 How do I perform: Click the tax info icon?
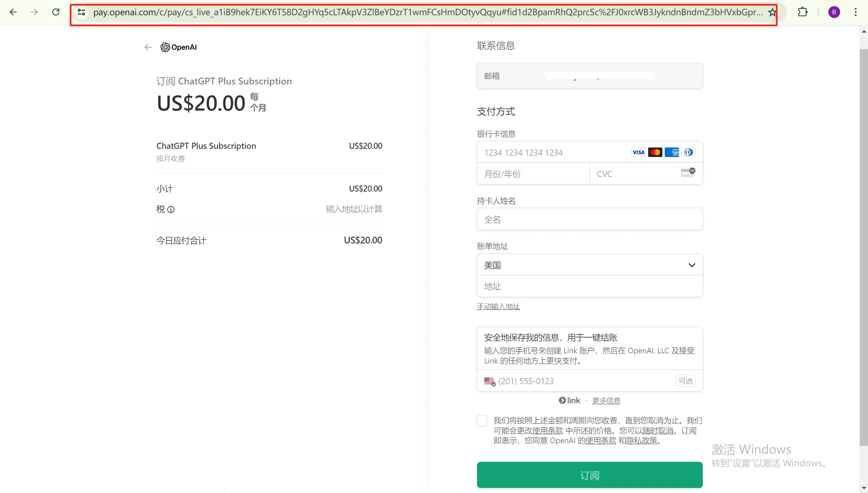click(x=171, y=210)
